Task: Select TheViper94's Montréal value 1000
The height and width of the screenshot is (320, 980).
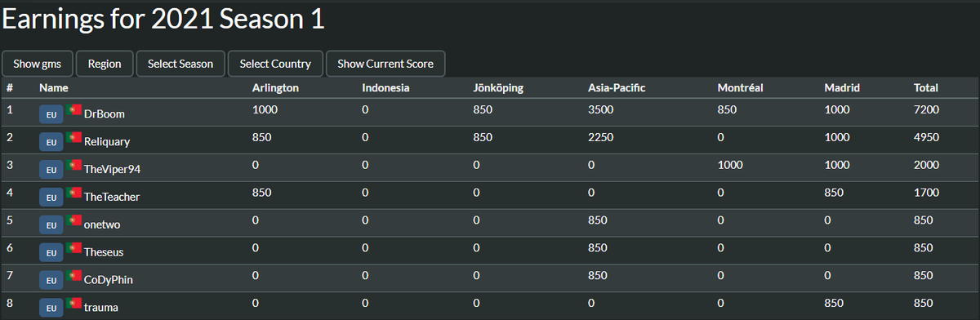Action: 729,165
